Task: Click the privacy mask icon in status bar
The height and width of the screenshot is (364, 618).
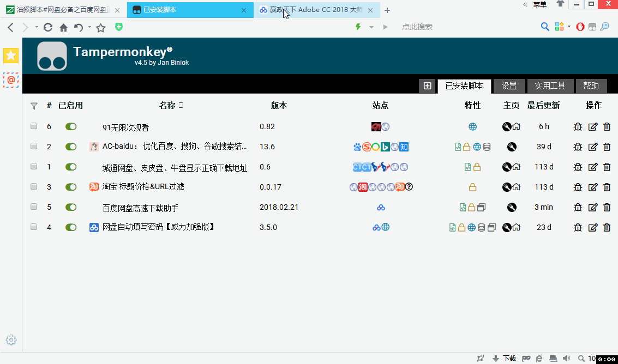Action: (x=526, y=358)
